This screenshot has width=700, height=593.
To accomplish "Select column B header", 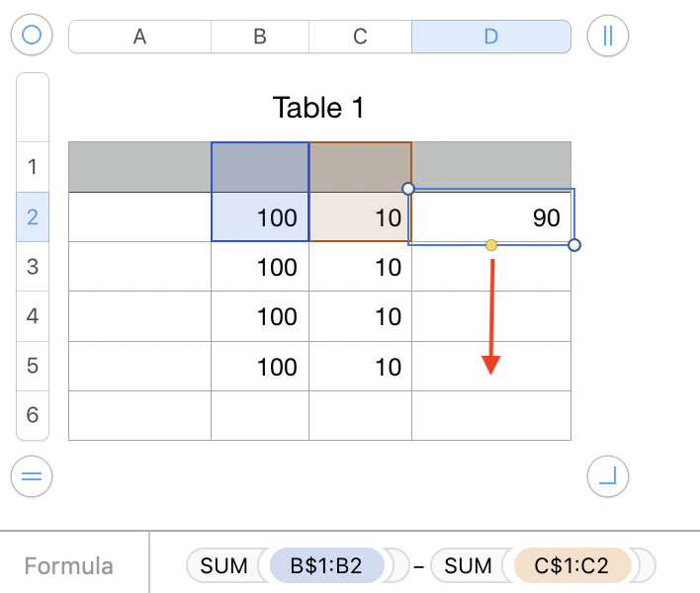I will coord(260,37).
